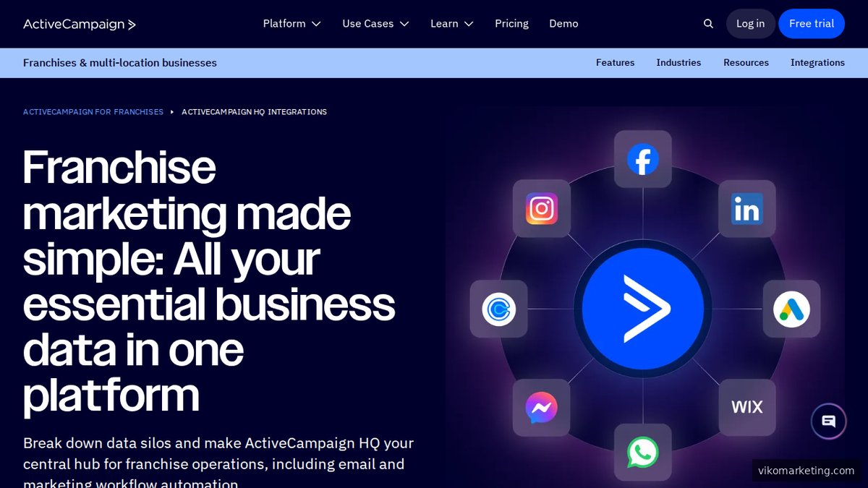Image resolution: width=868 pixels, height=488 pixels.
Task: Jump to the Integrations section link
Action: (x=817, y=63)
